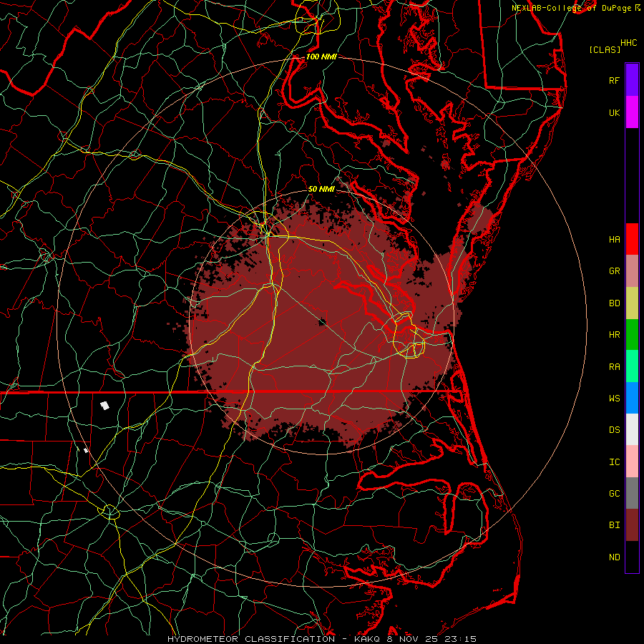Click the GR legend label
Image resolution: width=644 pixels, height=644 pixels.
[614, 271]
